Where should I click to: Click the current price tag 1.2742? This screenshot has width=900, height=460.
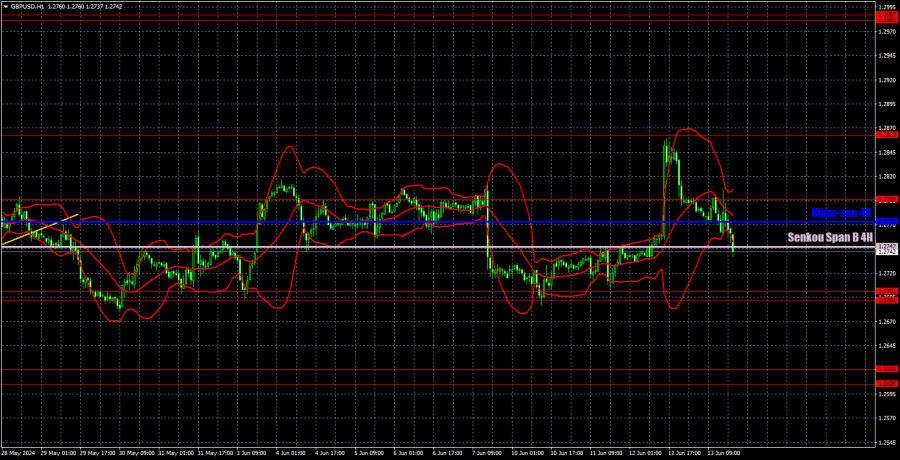click(886, 251)
